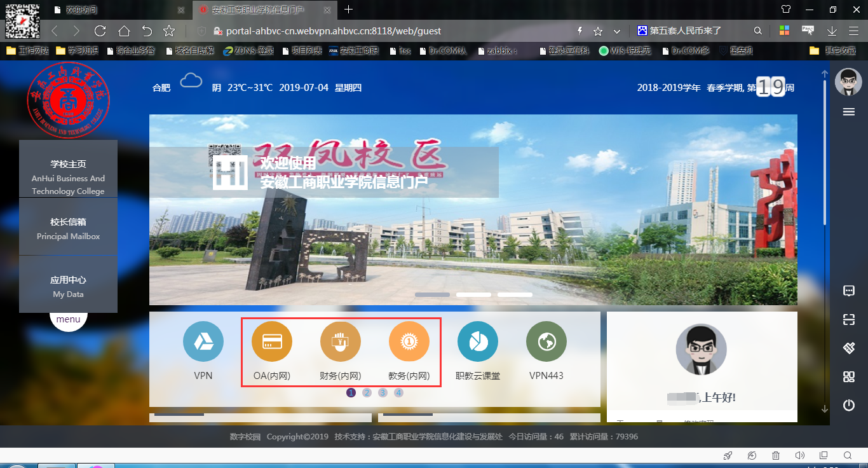Click the theme brush icon in the sidebar

tap(848, 348)
